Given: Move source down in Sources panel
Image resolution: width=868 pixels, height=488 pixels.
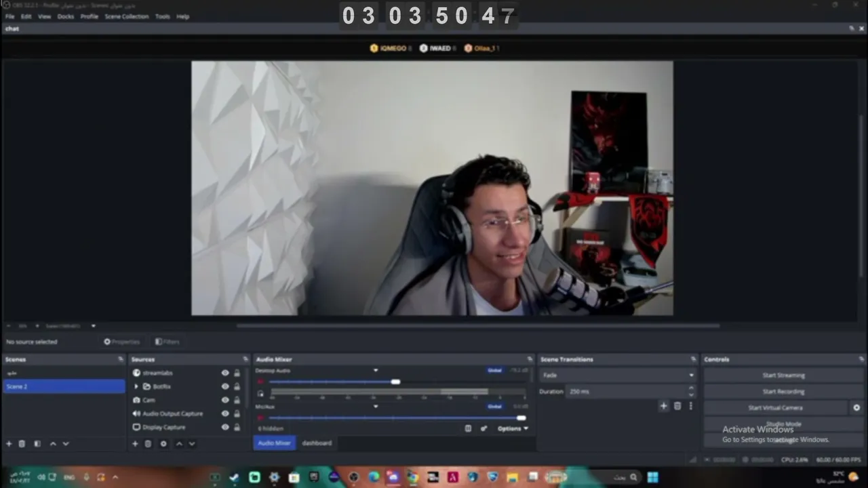Looking at the screenshot, I should 192,444.
